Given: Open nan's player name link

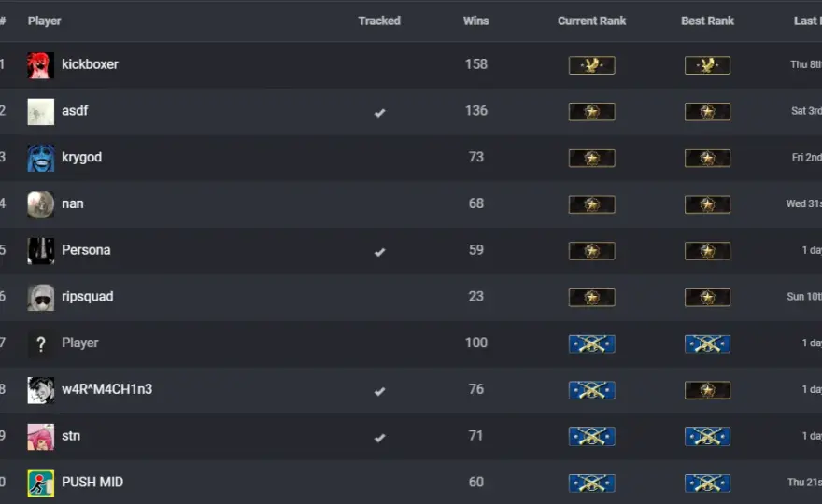Looking at the screenshot, I should pyautogui.click(x=72, y=203).
